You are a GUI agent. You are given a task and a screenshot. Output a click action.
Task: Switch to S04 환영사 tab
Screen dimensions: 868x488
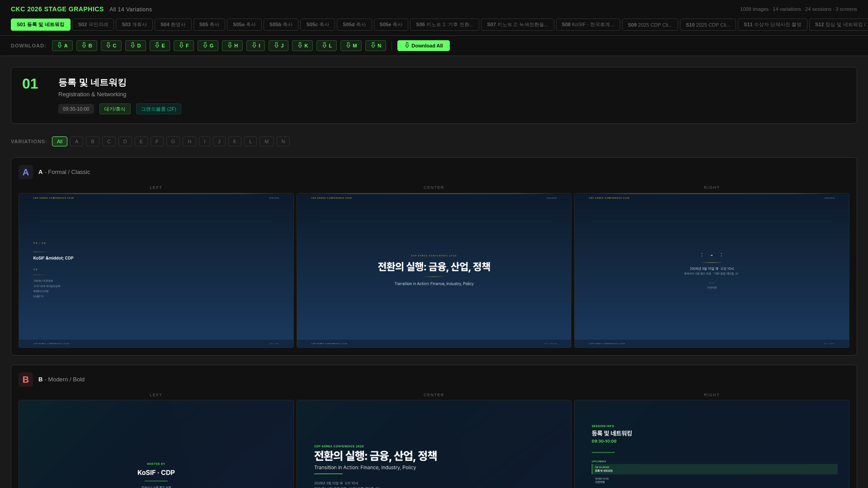click(173, 24)
